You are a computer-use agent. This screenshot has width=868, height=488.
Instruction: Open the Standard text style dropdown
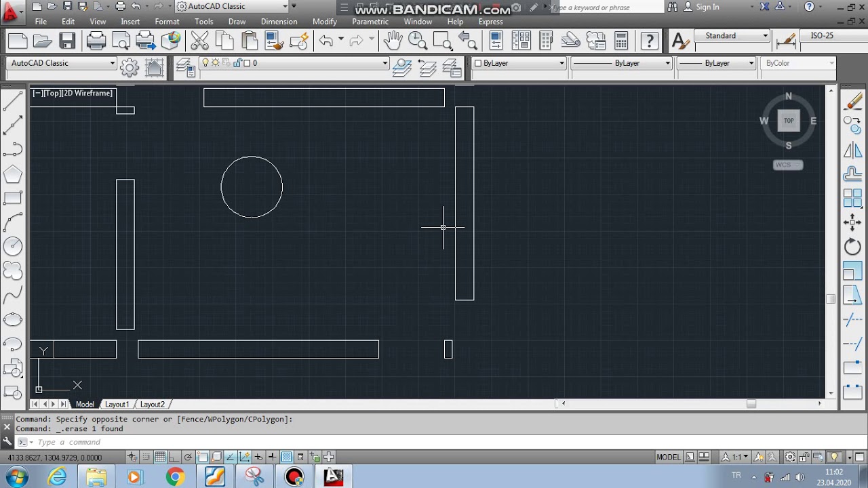[x=732, y=36]
